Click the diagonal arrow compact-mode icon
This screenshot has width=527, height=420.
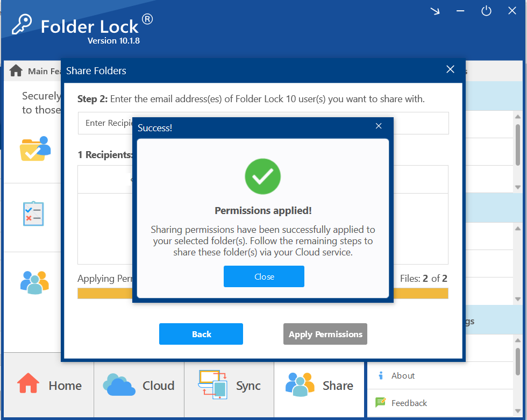tap(435, 11)
